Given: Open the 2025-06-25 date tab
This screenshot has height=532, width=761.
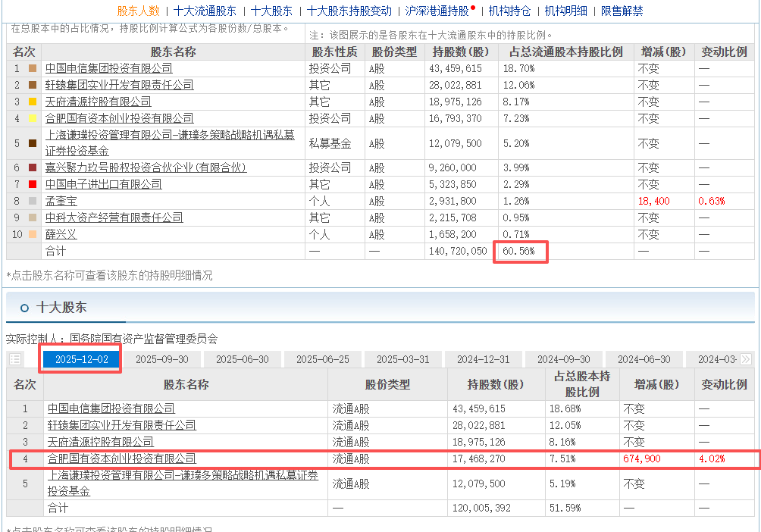Looking at the screenshot, I should pyautogui.click(x=322, y=359).
